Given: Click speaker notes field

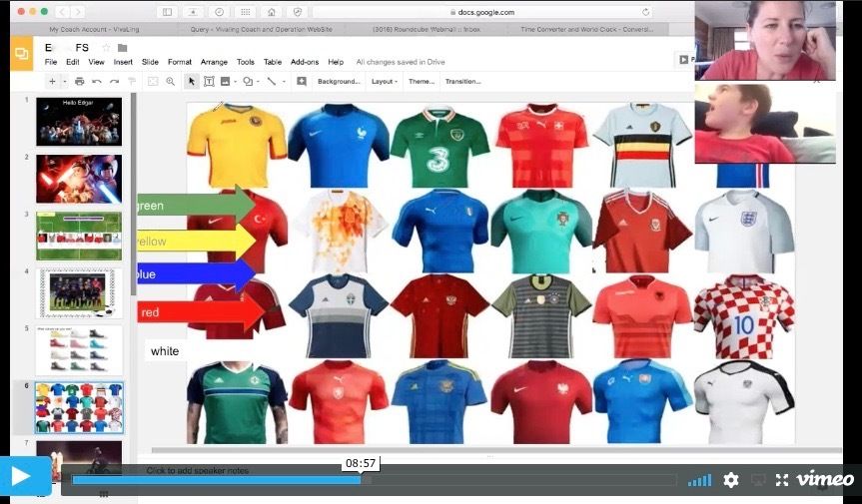Looking at the screenshot, I should click(x=198, y=470).
